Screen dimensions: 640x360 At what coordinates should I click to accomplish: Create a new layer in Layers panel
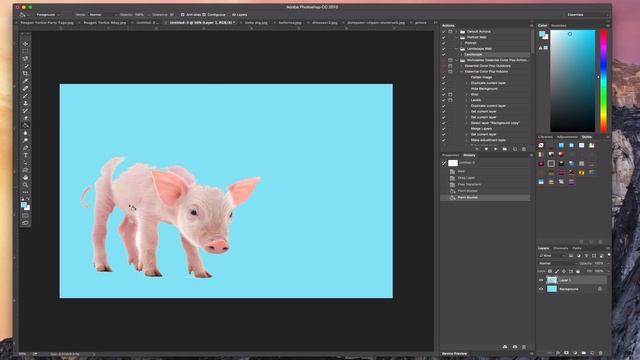[x=592, y=353]
